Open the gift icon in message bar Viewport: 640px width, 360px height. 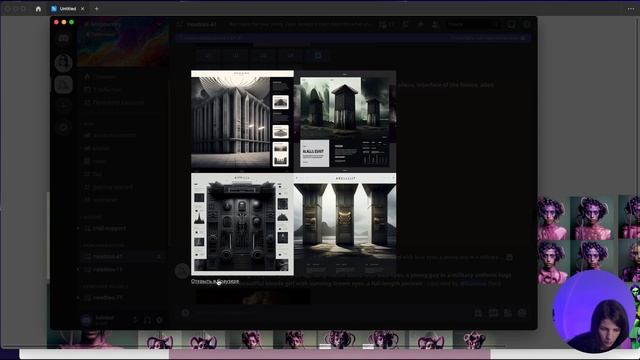coord(478,313)
